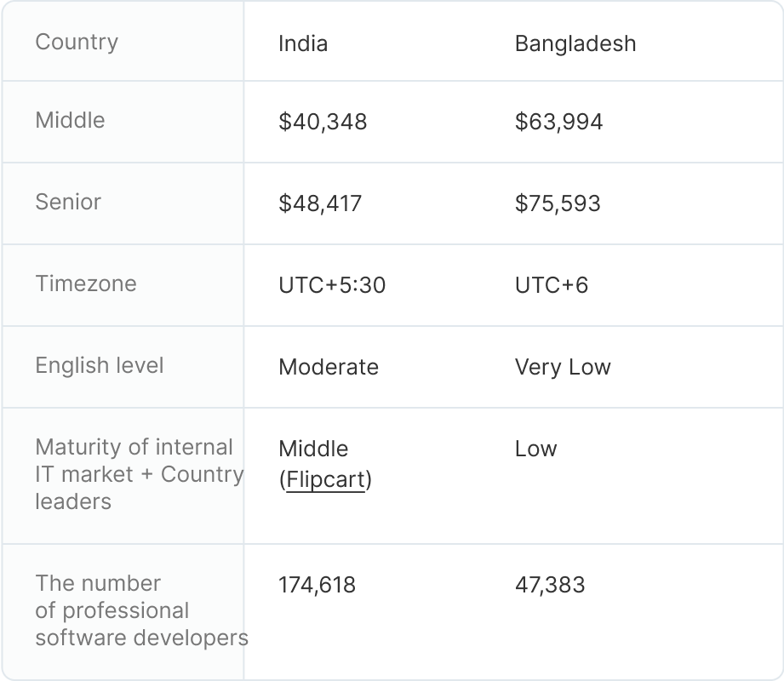Select India's Moderate English level
Screen dimensions: 784x681
pyautogui.click(x=329, y=367)
